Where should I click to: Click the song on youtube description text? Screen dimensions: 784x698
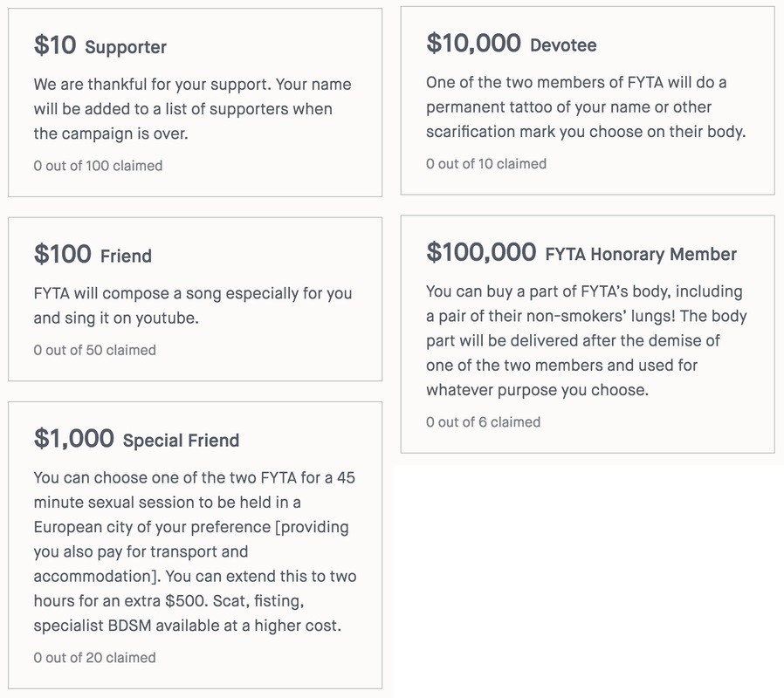[192, 305]
